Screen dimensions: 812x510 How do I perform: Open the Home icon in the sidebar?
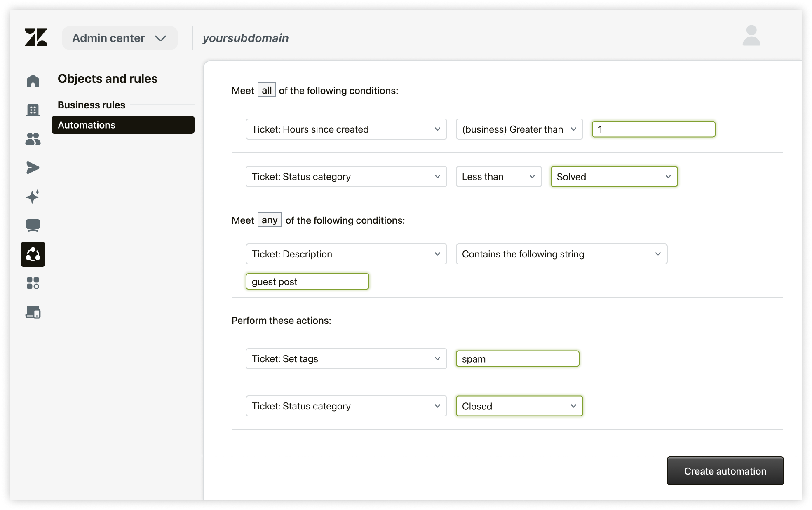click(x=33, y=81)
